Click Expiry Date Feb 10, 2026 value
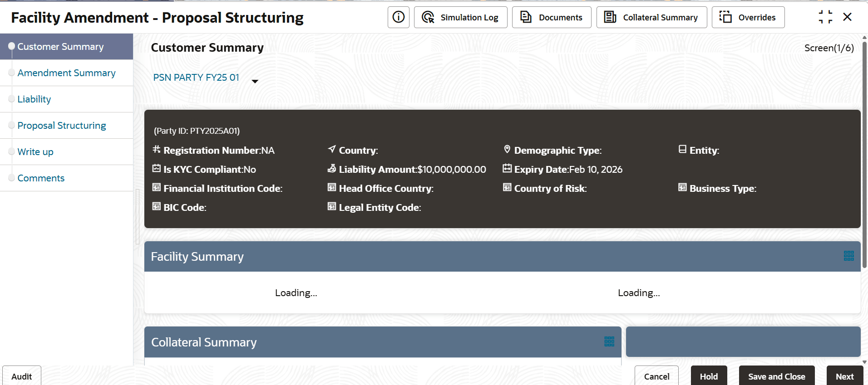This screenshot has width=868, height=385. (596, 169)
